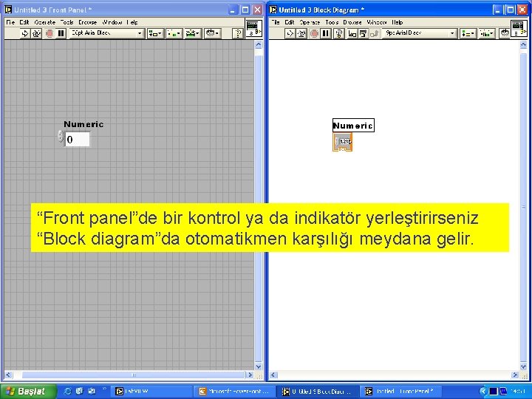Image resolution: width=532 pixels, height=399 pixels.
Task: Open the File menu in Front Panel window
Action: tap(10, 22)
